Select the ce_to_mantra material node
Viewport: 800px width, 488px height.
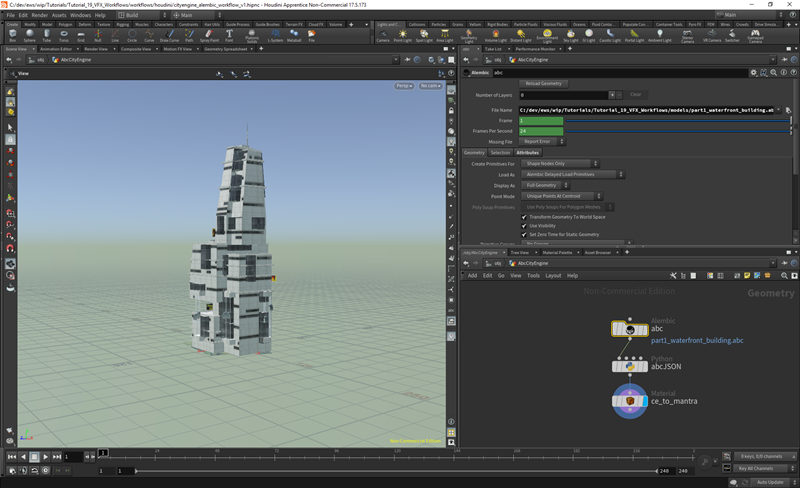630,400
